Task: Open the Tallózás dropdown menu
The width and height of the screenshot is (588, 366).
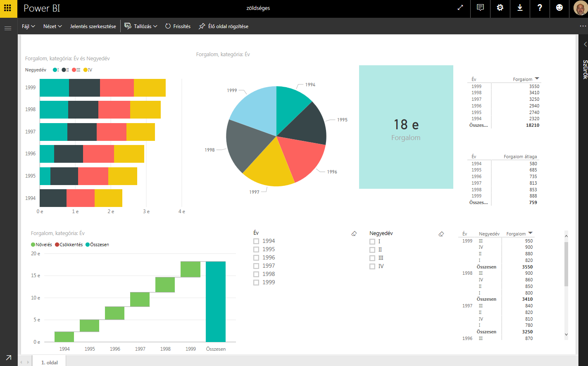Action: [x=141, y=26]
